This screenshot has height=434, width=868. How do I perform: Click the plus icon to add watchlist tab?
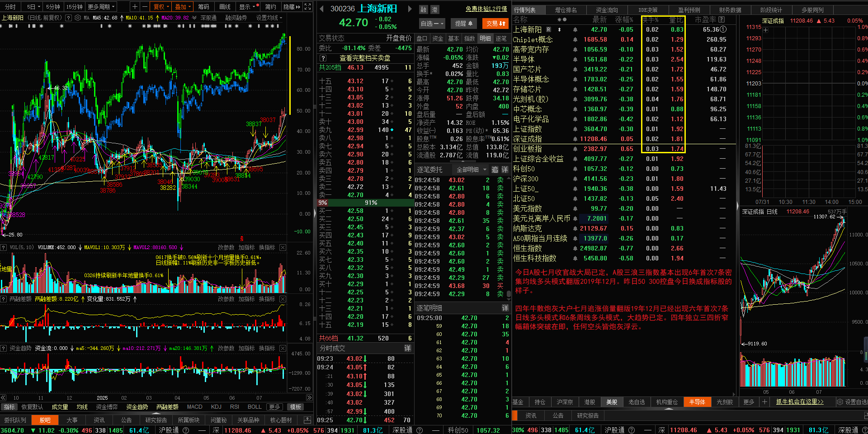pos(764,402)
